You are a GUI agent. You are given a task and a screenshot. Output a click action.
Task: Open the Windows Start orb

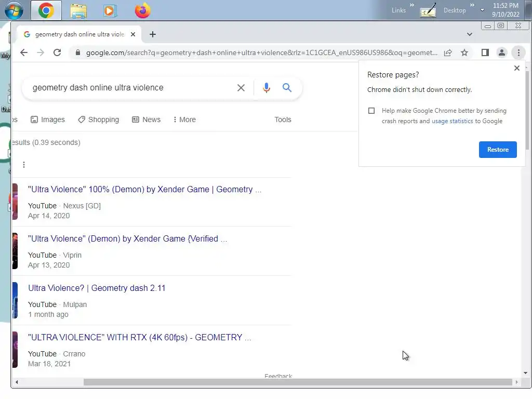pyautogui.click(x=14, y=10)
